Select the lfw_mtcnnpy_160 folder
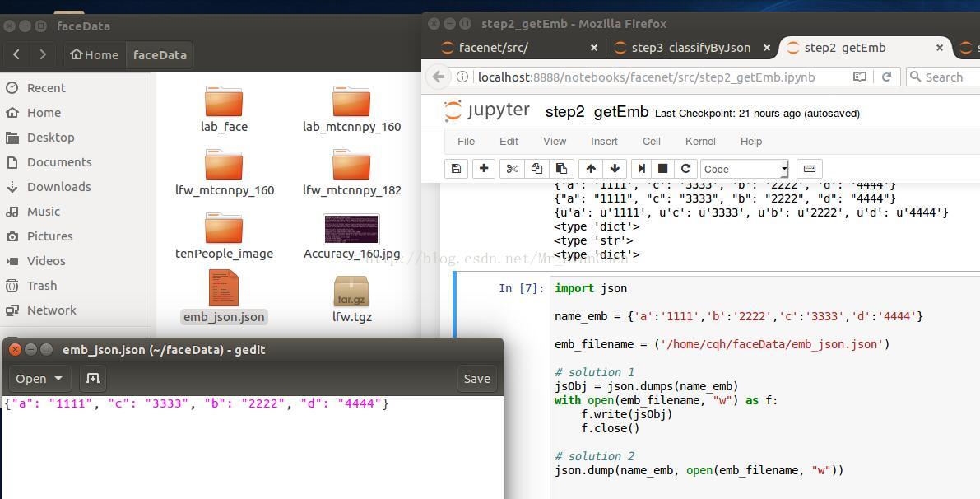Image resolution: width=980 pixels, height=499 pixels. click(224, 173)
